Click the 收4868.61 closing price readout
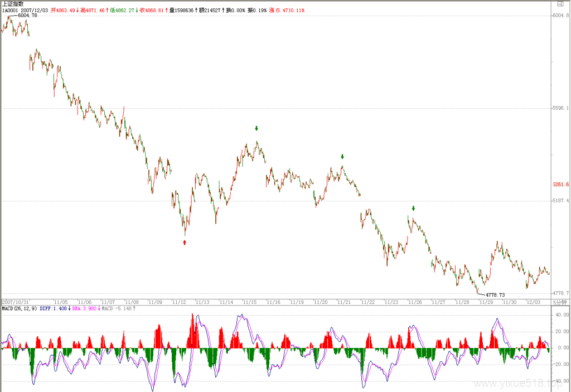Image resolution: width=571 pixels, height=392 pixels. point(152,10)
